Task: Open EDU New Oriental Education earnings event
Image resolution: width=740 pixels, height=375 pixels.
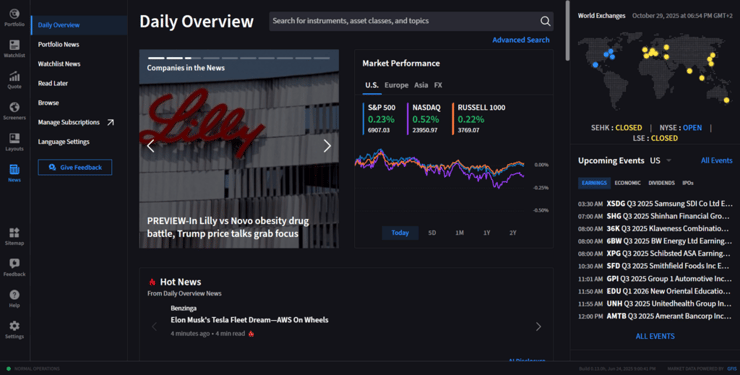Action: pos(655,291)
